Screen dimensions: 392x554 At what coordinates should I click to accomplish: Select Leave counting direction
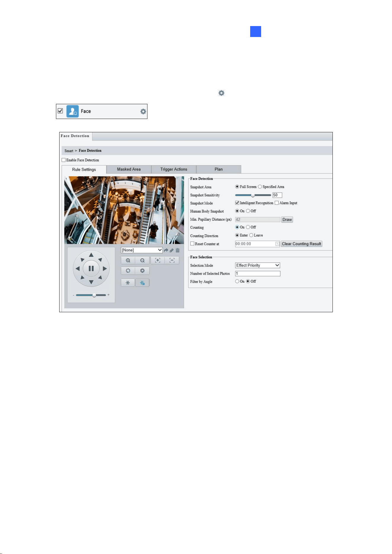point(251,235)
